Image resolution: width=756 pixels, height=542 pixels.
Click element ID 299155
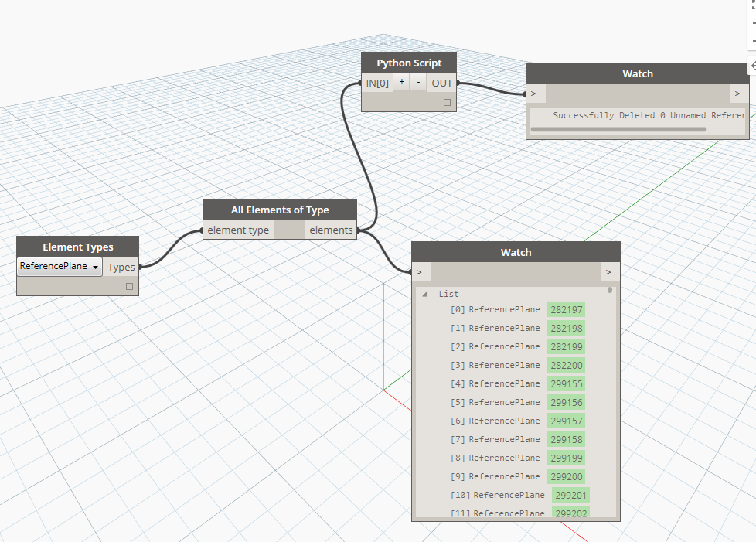[566, 383]
